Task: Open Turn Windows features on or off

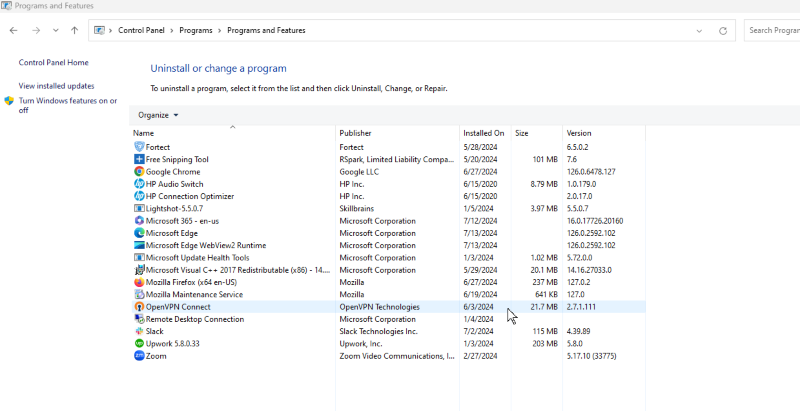Action: 68,106
